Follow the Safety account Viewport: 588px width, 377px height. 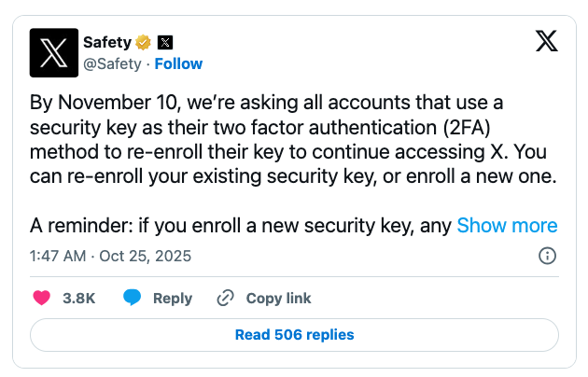point(178,63)
